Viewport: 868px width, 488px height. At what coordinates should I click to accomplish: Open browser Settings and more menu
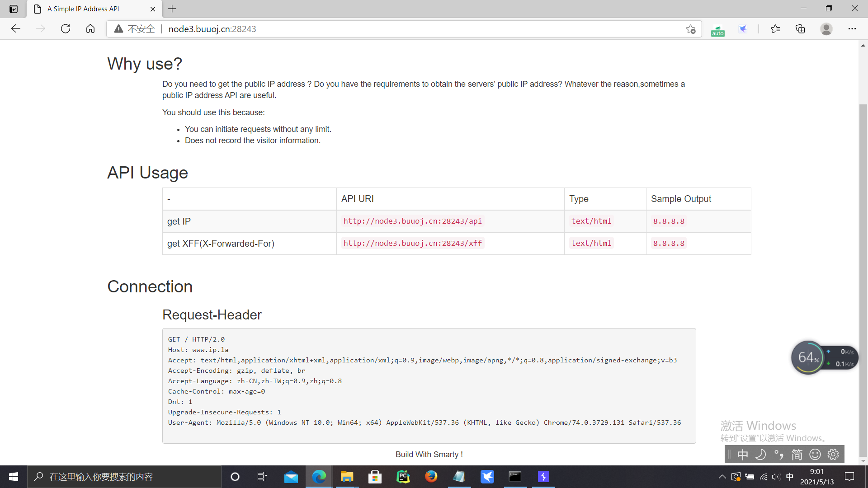pos(852,29)
